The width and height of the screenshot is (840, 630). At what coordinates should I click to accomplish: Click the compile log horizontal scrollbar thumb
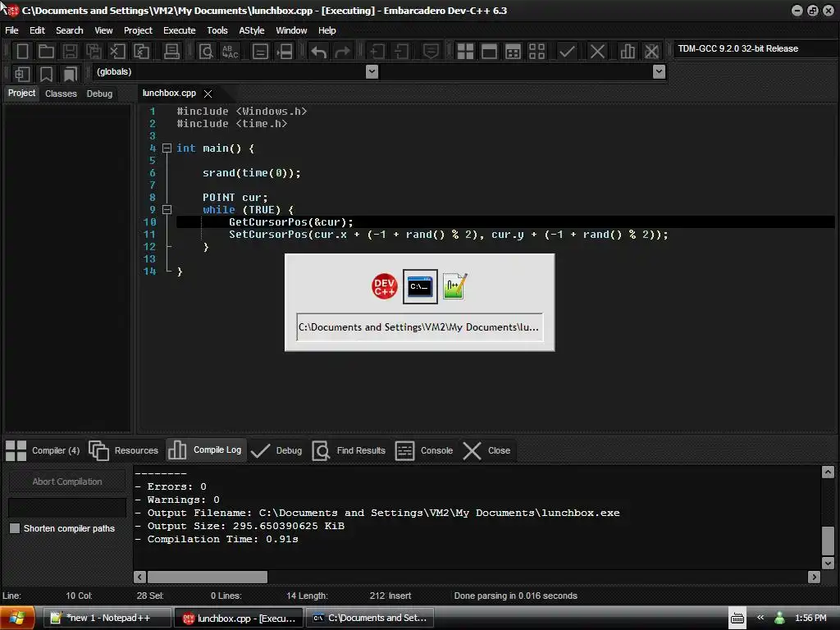(x=208, y=577)
